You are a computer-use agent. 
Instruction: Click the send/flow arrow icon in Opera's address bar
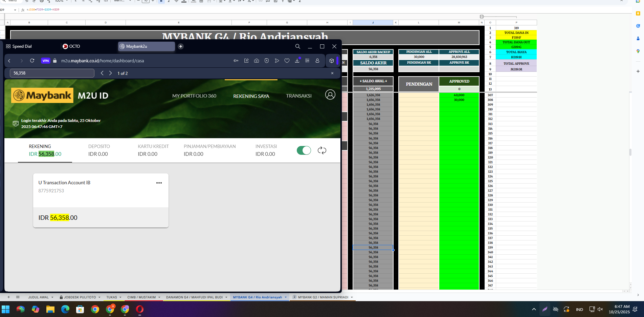coord(277,61)
